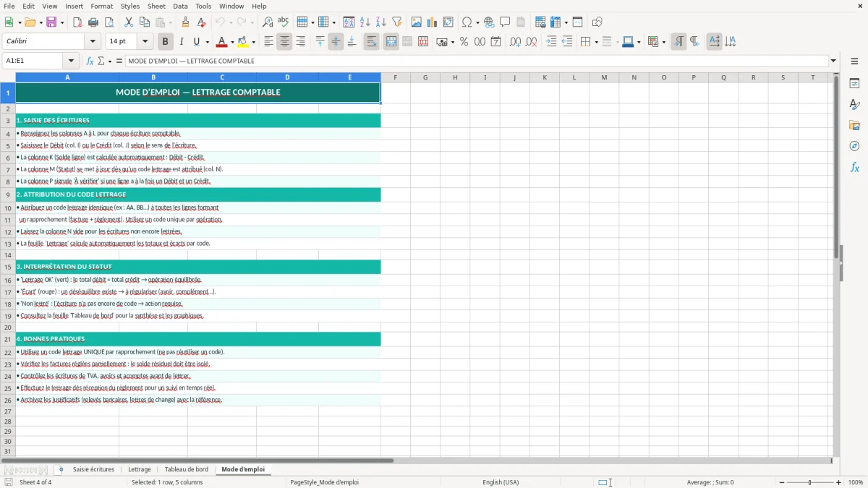Open the Background Color dropdown arrow
The width and height of the screenshot is (868, 488).
(253, 42)
